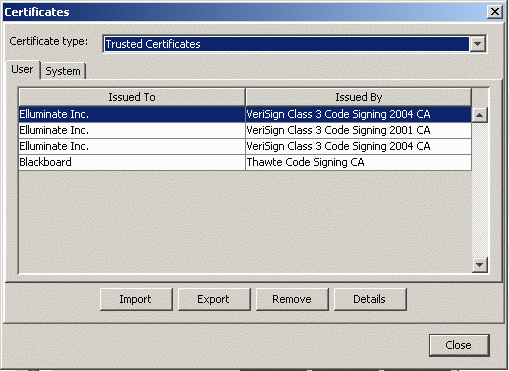Open certificate Details
Viewport: 509px width, 371px height.
tap(370, 299)
